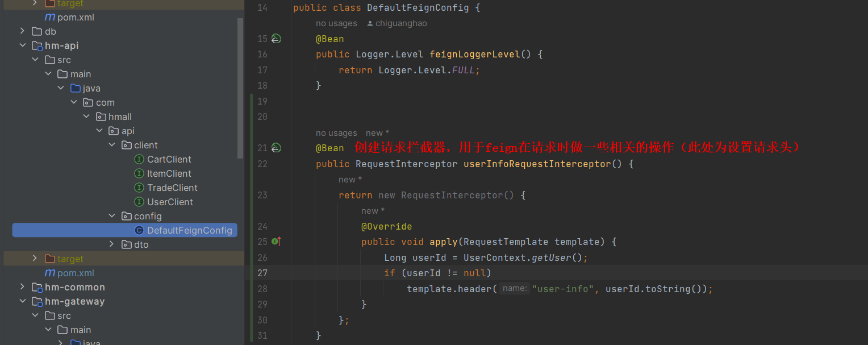The height and width of the screenshot is (345, 868).
Task: Click the bean gutter icon beside feignLoggerLevel
Action: tap(276, 39)
